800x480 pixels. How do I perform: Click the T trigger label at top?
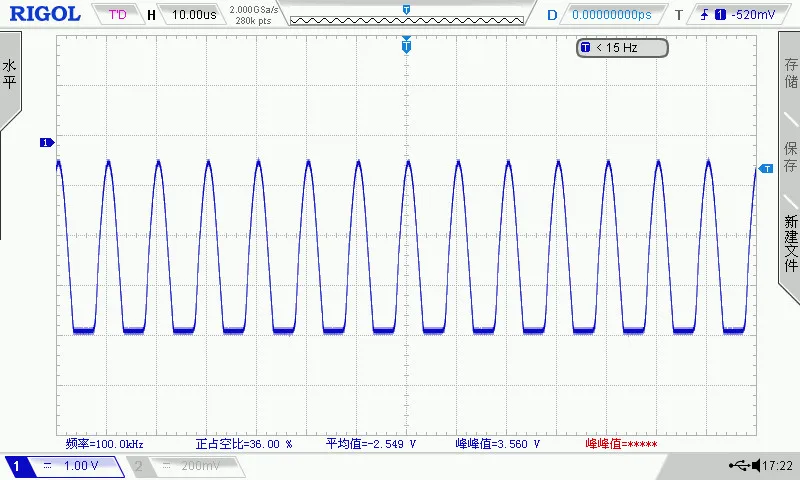coord(679,15)
